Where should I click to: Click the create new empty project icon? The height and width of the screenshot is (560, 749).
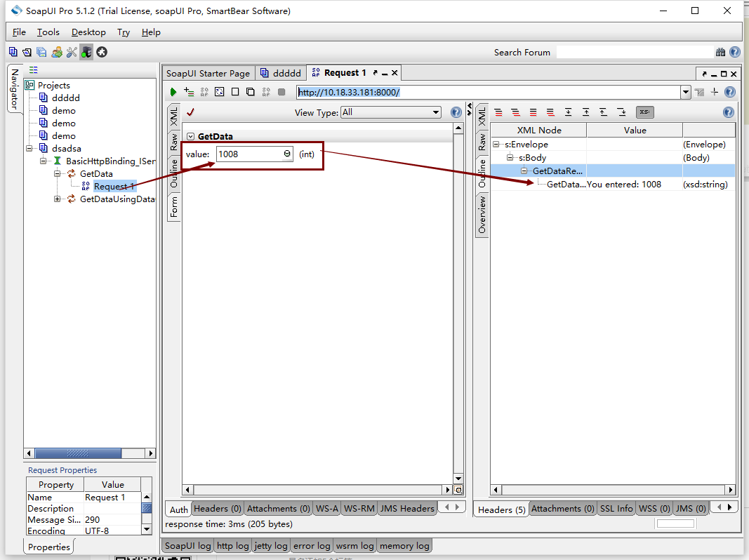coord(13,52)
